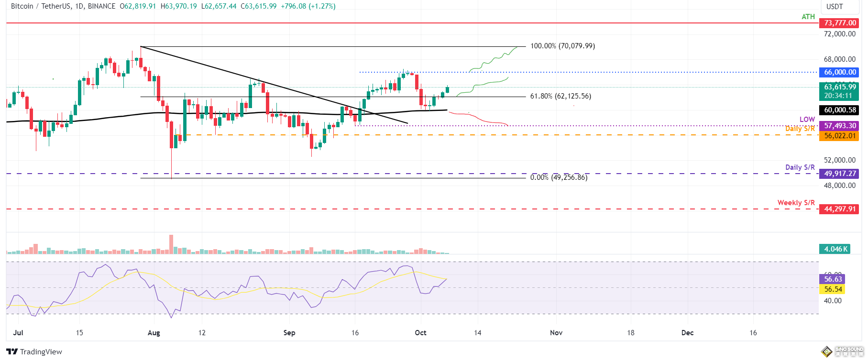The width and height of the screenshot is (868, 362).
Task: Click the purple 56.63 RSI value label
Action: coord(832,279)
